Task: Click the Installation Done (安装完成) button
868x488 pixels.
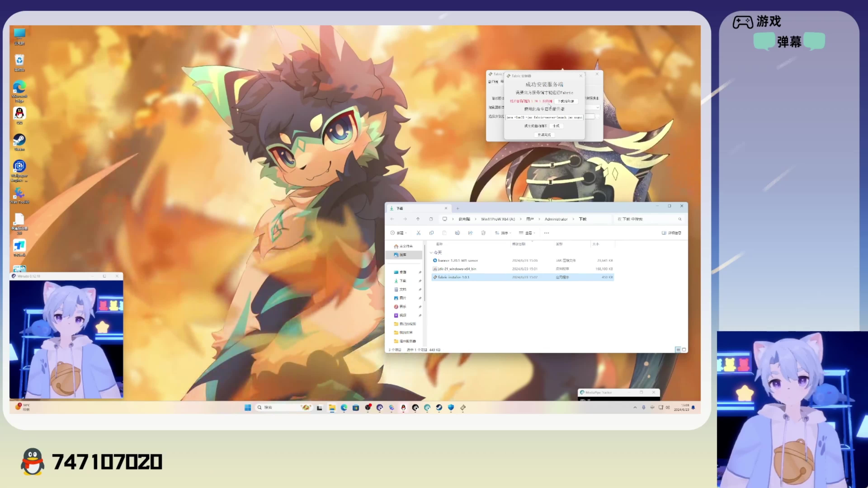Action: point(544,135)
